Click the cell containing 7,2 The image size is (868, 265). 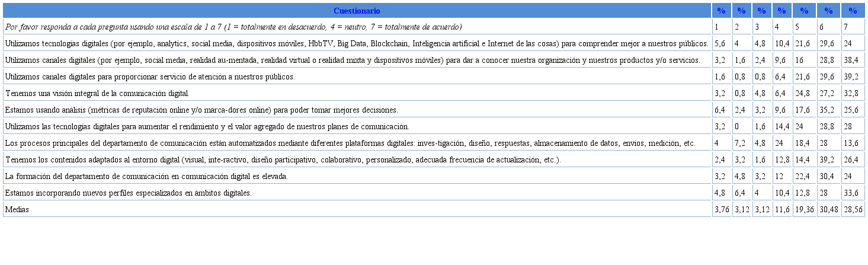tap(741, 143)
